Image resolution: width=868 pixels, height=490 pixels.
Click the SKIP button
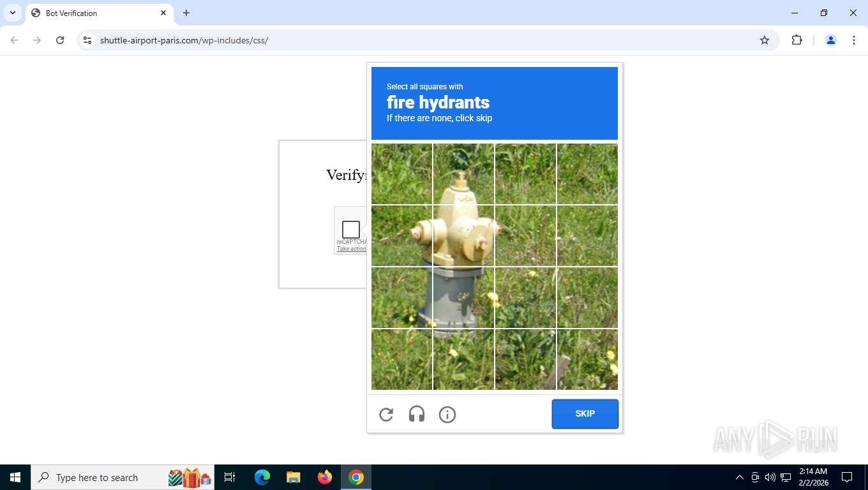coord(585,414)
